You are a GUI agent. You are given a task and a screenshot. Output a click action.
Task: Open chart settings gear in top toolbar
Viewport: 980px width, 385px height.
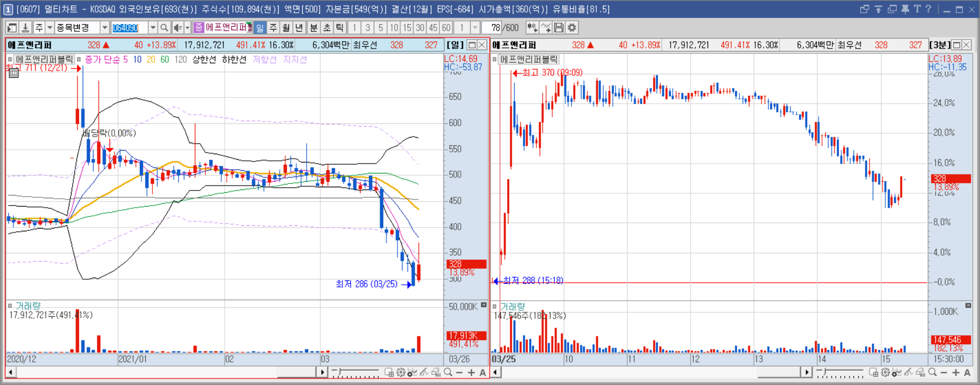pos(572,28)
